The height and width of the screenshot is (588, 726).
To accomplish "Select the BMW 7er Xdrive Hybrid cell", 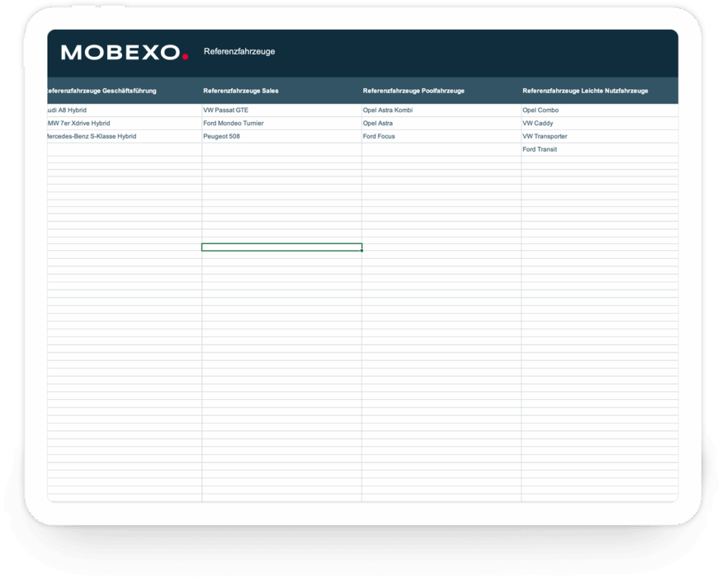I will 79,123.
